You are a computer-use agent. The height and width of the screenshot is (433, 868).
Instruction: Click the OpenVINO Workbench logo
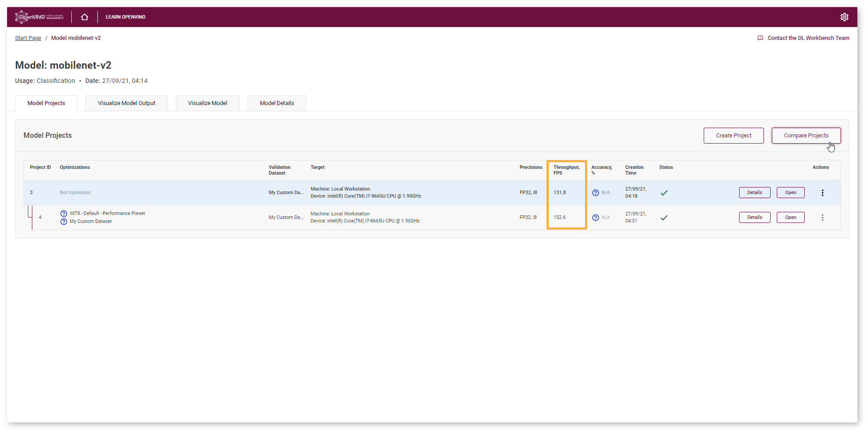pos(39,17)
